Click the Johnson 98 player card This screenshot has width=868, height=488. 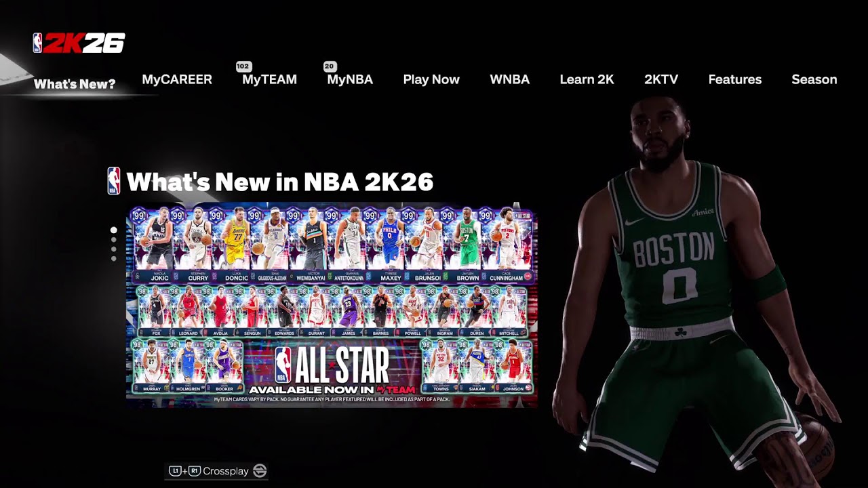click(x=514, y=367)
